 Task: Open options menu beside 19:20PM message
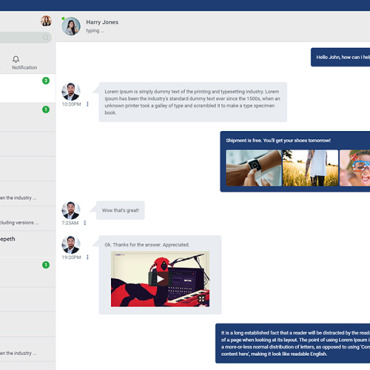[x=87, y=257]
